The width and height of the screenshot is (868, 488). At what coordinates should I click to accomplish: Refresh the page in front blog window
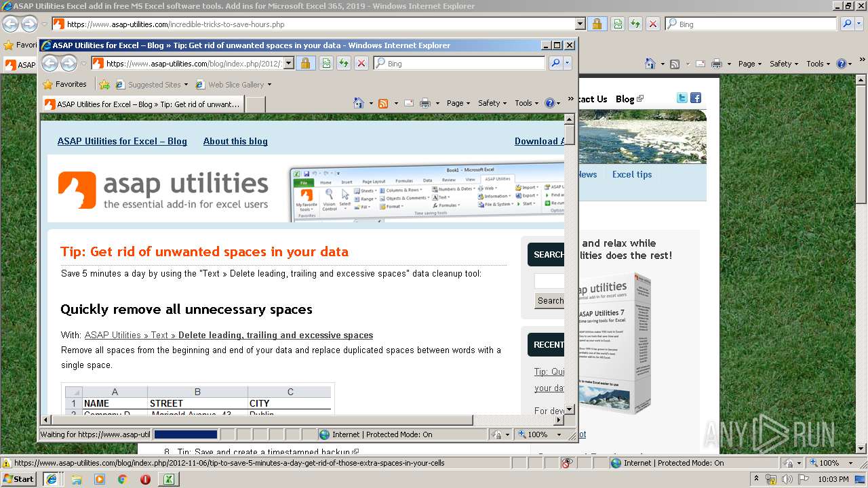(x=344, y=63)
